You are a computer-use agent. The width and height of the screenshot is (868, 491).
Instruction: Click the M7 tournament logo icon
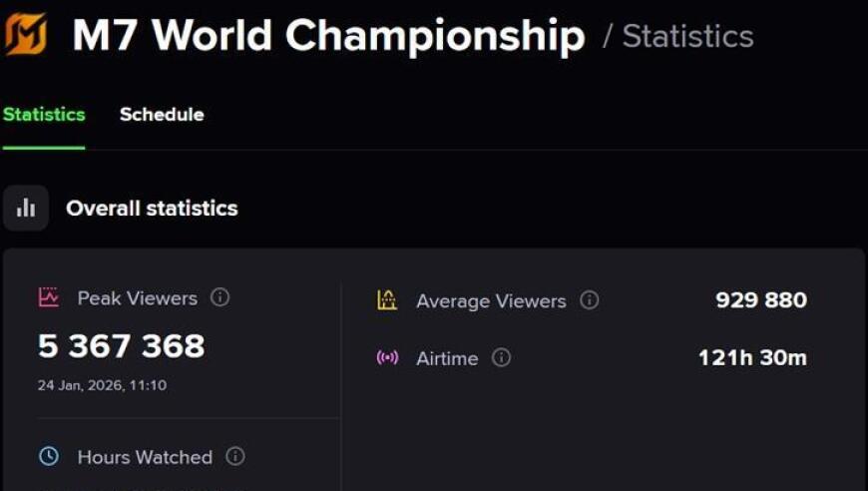point(26,35)
